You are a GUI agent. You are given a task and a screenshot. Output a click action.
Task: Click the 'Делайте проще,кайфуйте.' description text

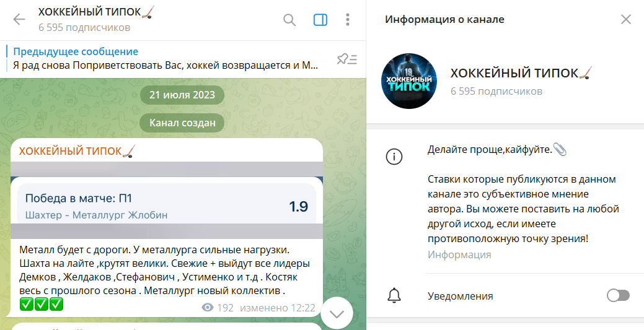pos(497,150)
